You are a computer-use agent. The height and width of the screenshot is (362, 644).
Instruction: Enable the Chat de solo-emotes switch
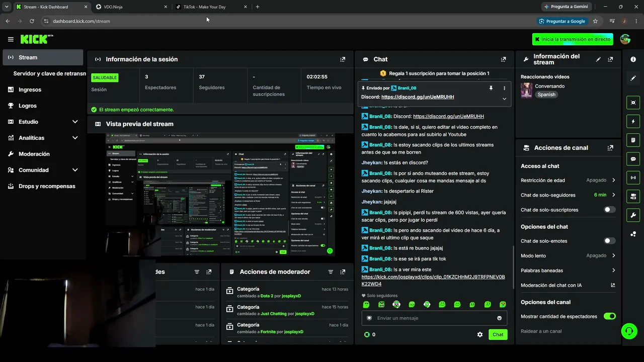pos(609,241)
